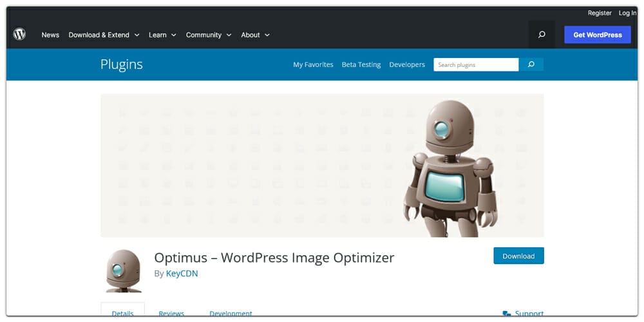Click the robot banner image

(x=323, y=166)
